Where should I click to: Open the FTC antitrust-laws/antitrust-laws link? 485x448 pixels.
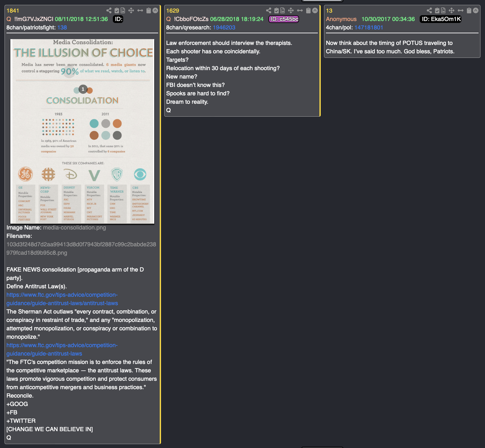tap(62, 299)
